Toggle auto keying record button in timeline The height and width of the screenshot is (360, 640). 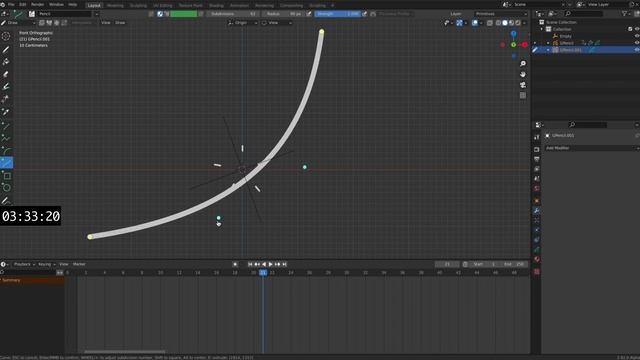235,264
